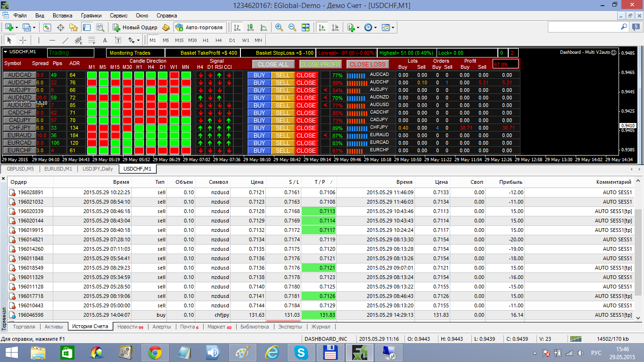Sort history by T/P column
This screenshot has height=362, width=644.
[x=319, y=182]
